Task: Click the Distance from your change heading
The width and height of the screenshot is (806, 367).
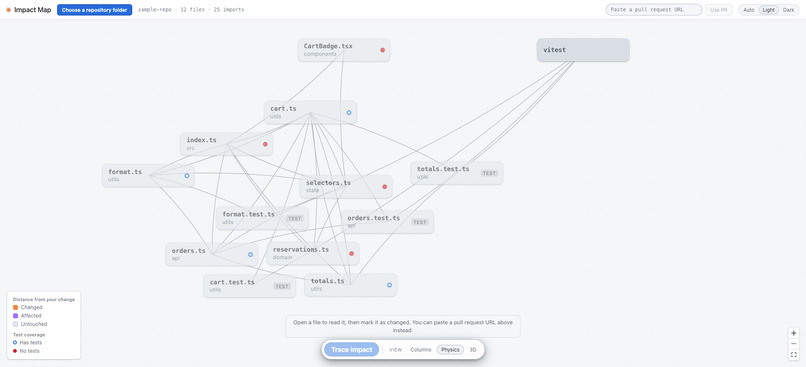Action: click(x=44, y=299)
